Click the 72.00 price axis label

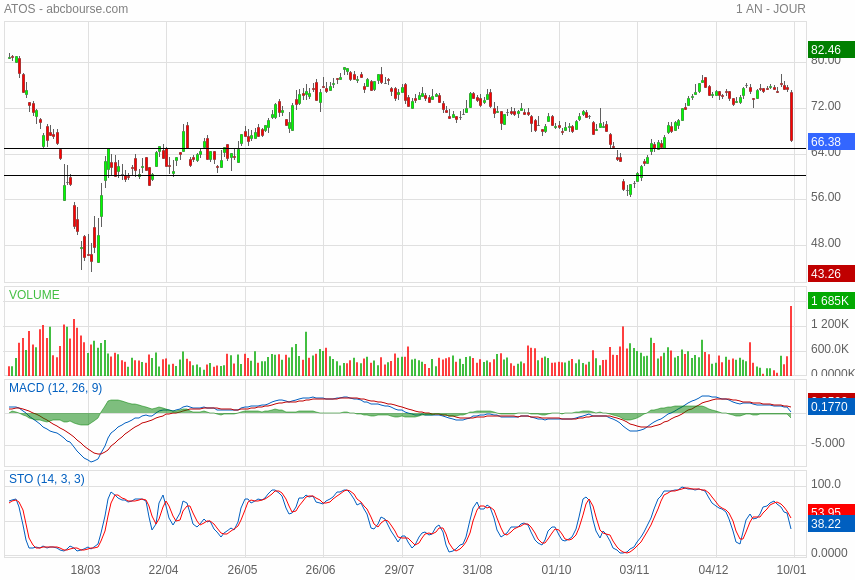(826, 106)
